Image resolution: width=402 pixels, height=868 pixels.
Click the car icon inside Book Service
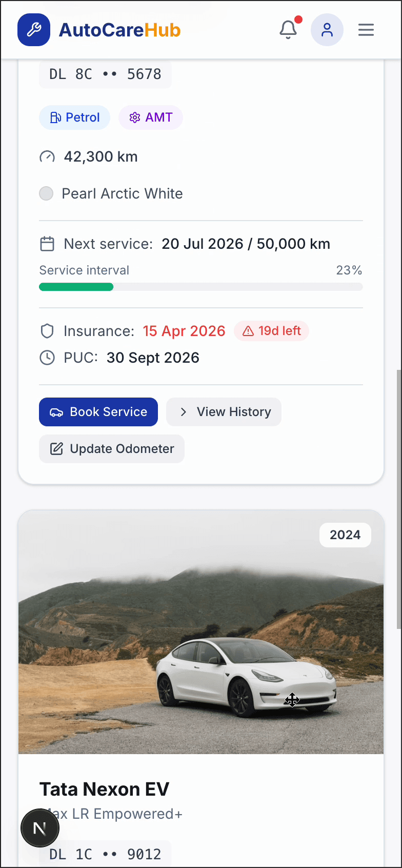[x=57, y=412]
